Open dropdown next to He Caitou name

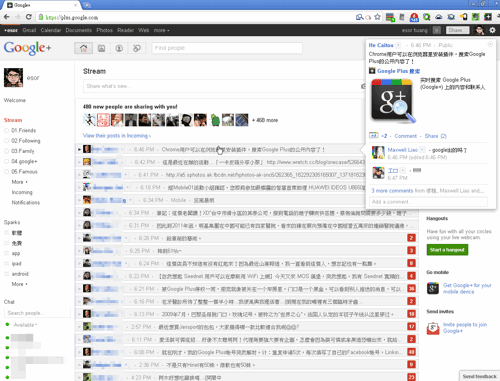[398, 45]
